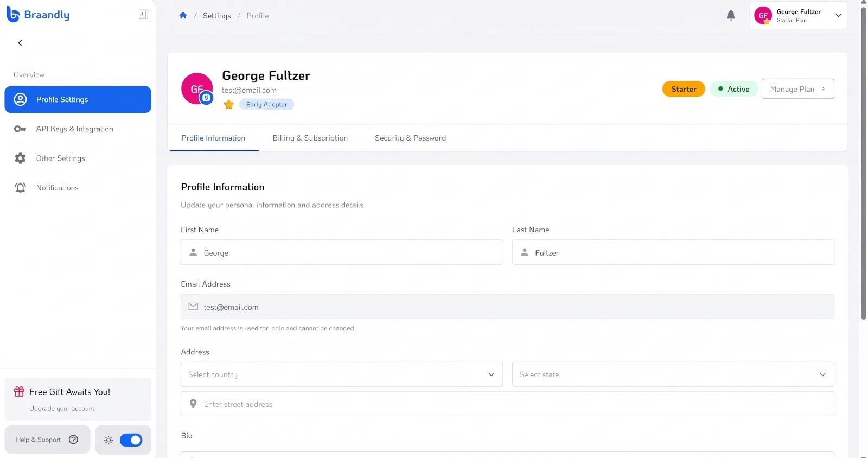Viewport: 868px width, 458px height.
Task: Click the GF avatar in header
Action: (763, 15)
